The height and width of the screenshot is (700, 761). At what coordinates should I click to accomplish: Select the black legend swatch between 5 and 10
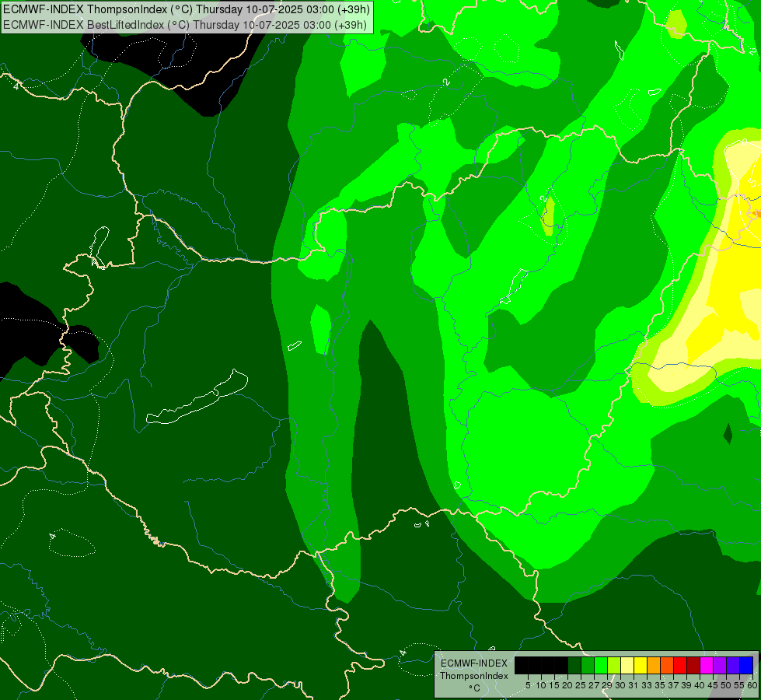(535, 665)
